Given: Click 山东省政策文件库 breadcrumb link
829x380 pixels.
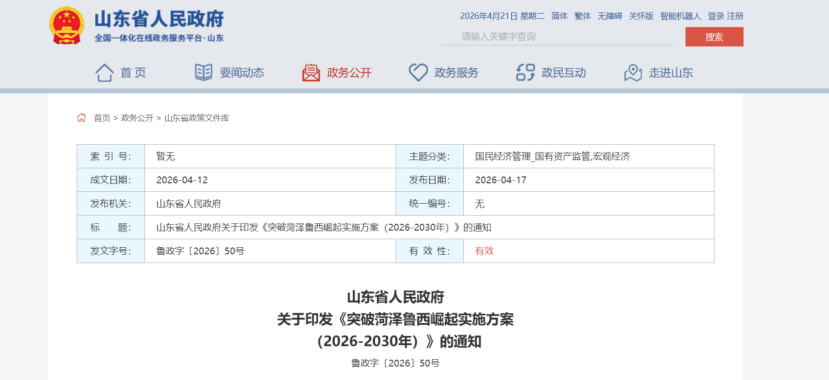Looking at the screenshot, I should point(197,118).
